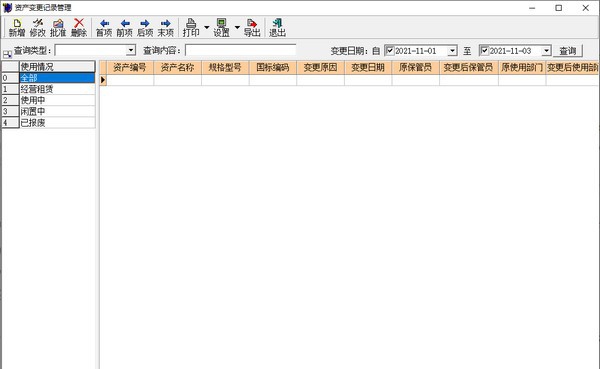Image resolution: width=600 pixels, height=369 pixels.
Task: Click the row indicator arrow in grid
Action: click(x=103, y=80)
